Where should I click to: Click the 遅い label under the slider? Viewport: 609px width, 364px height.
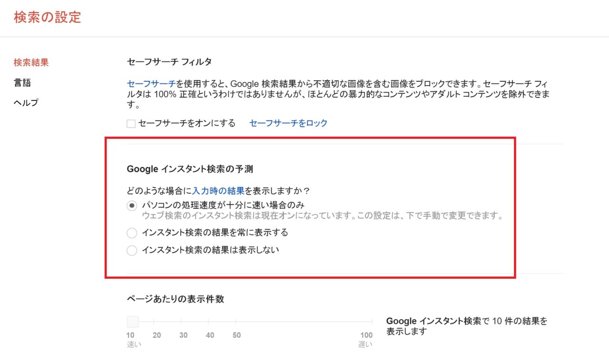point(365,344)
